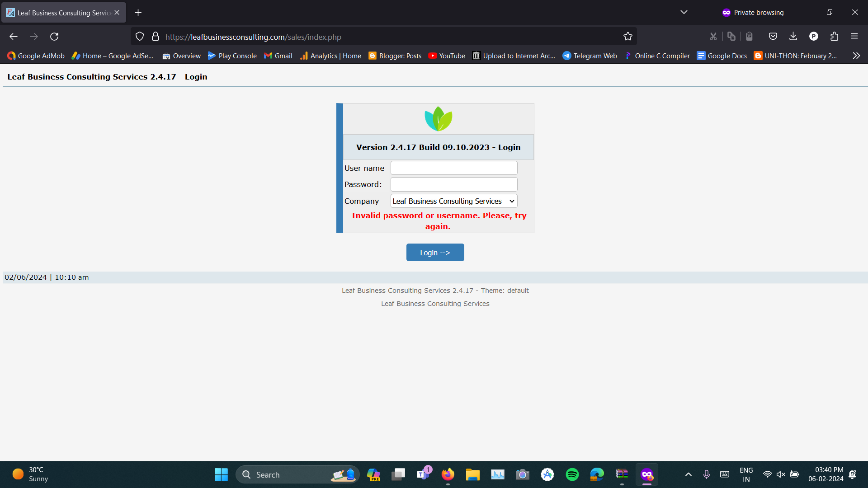Open the UNI-THON: February bookmark

coord(795,56)
